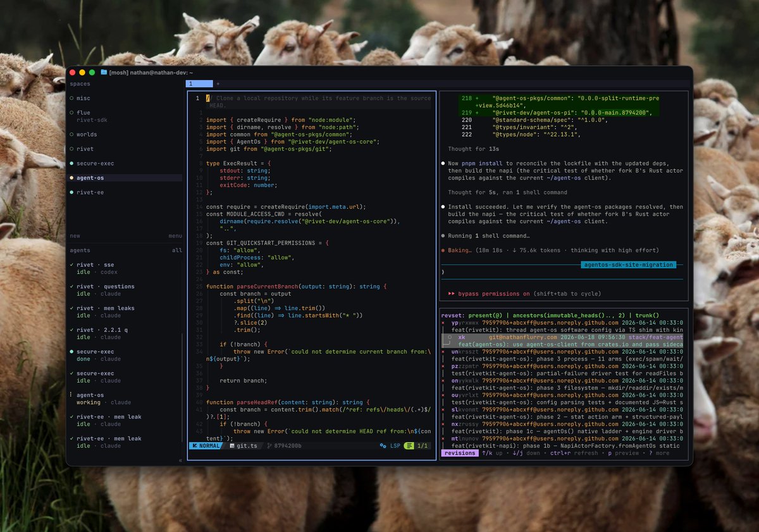
Task: Click the 'return branch;' line
Action: (244, 381)
